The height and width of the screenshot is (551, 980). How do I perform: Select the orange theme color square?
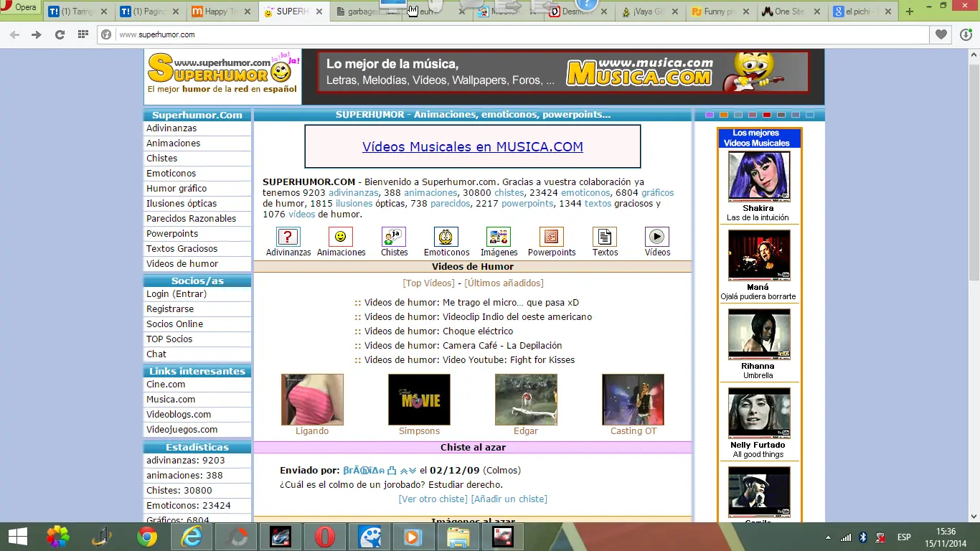(724, 115)
